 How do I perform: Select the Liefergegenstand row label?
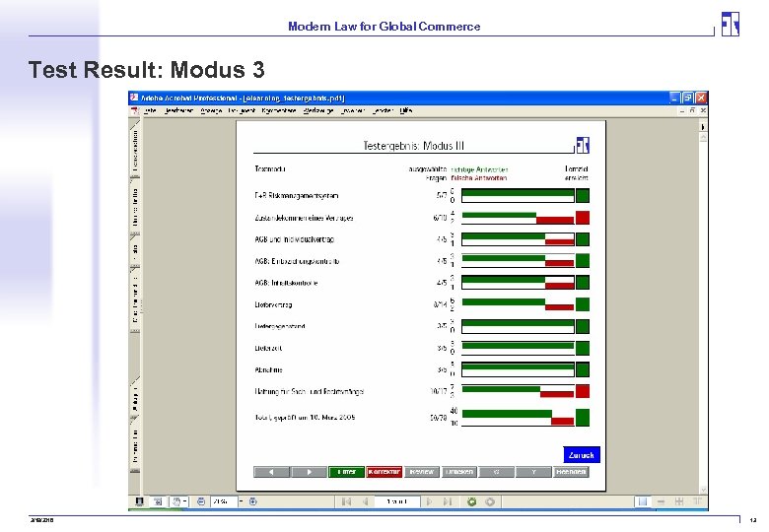tap(280, 326)
